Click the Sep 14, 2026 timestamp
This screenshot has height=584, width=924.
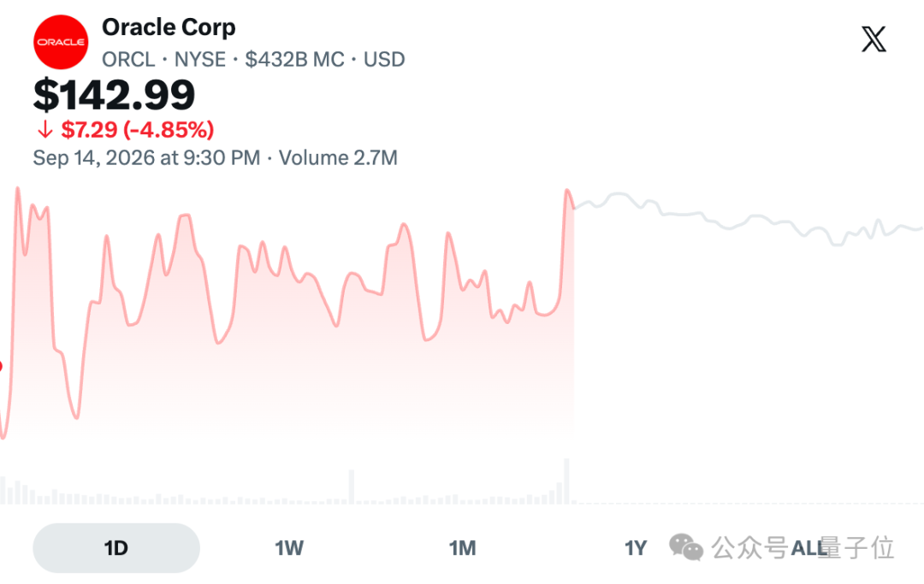(x=146, y=158)
